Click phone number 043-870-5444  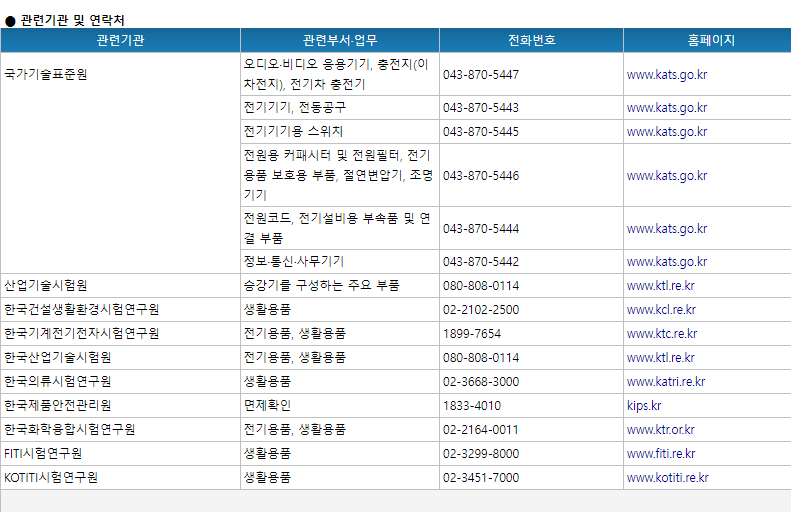pos(481,229)
